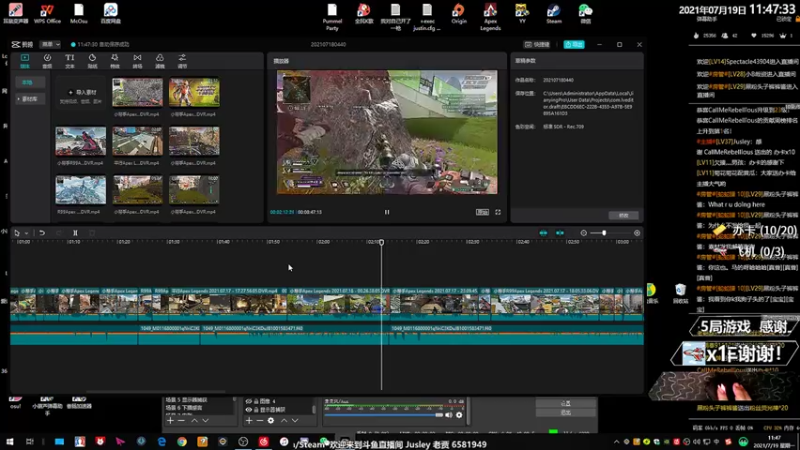Screen dimensions: 800x450
Task: Add a new source in OBS sources panel
Action: pos(248,420)
